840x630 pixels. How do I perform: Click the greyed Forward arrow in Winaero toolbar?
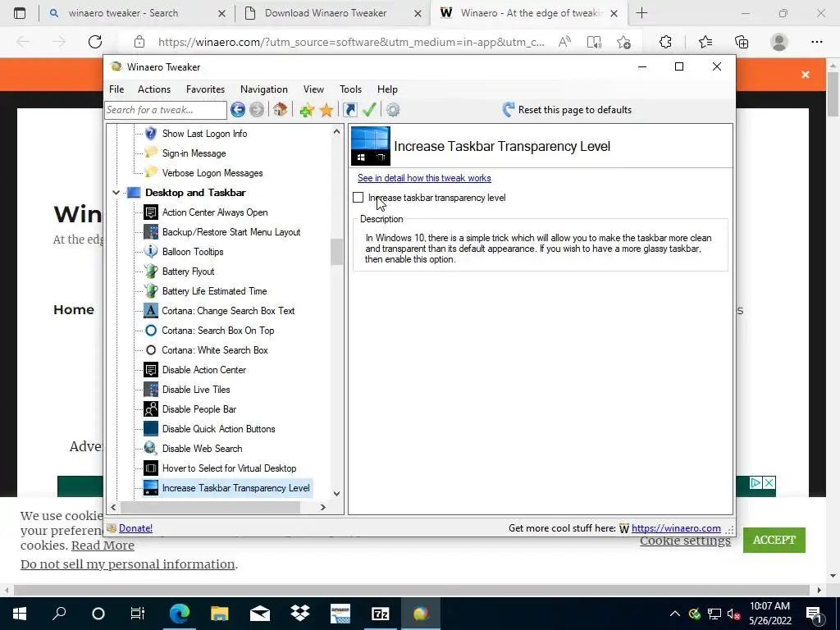[257, 110]
